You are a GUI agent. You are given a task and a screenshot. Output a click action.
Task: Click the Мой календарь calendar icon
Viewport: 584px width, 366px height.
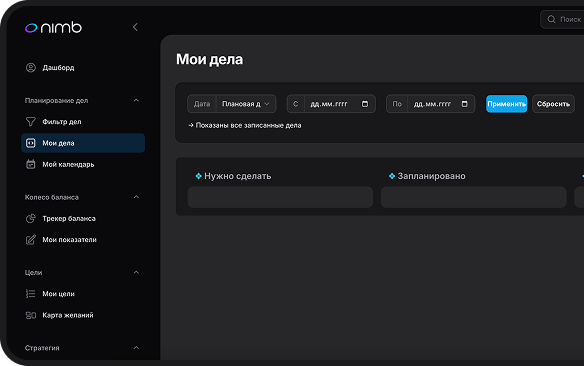point(31,164)
